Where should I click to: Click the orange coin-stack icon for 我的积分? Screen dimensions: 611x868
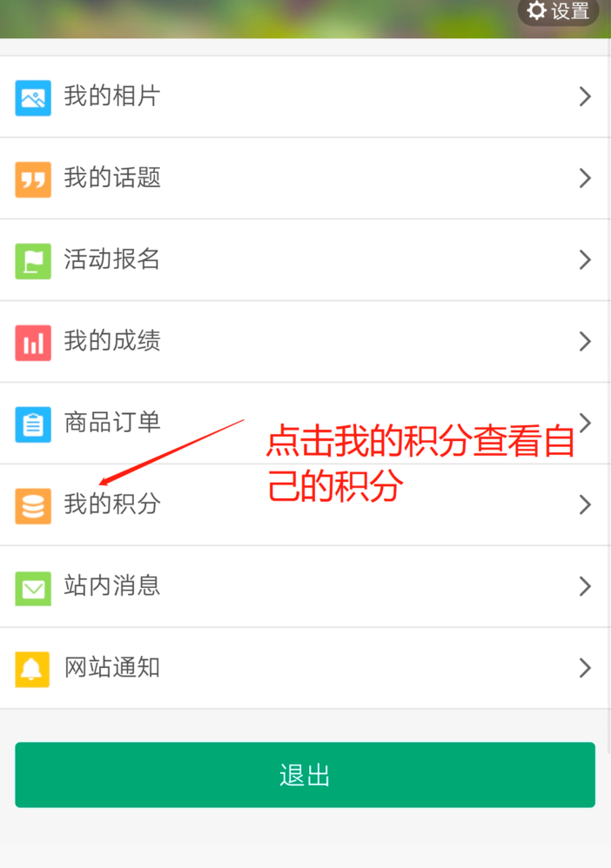click(33, 506)
